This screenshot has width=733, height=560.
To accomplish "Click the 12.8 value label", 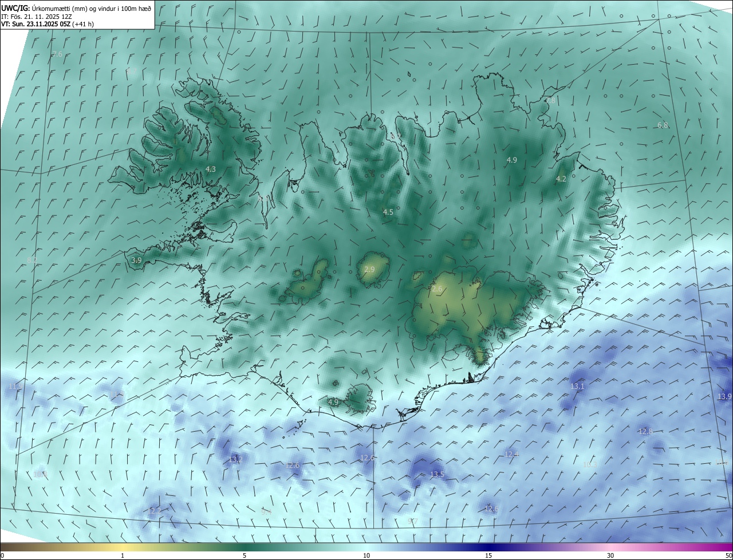I will point(645,431).
